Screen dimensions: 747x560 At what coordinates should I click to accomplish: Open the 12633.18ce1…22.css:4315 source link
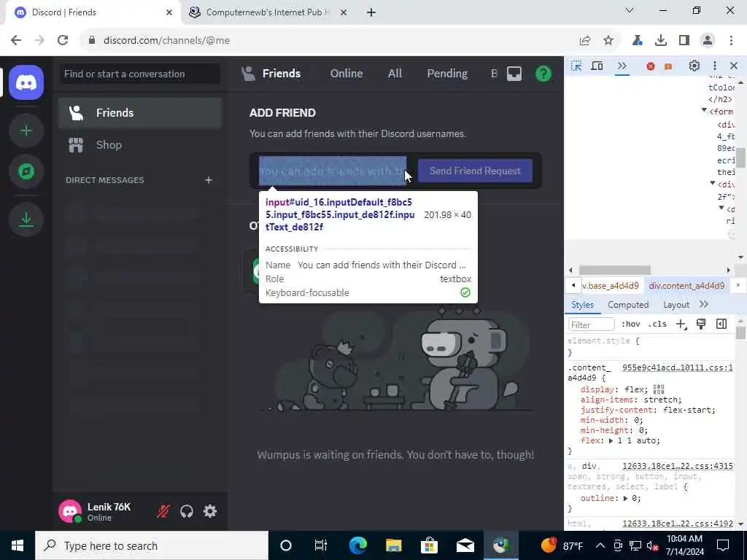pyautogui.click(x=677, y=466)
